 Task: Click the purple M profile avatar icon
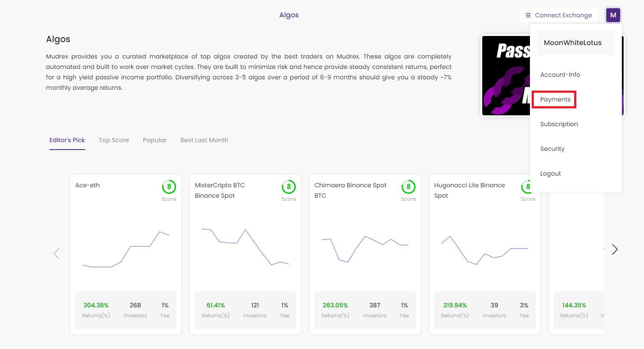click(x=613, y=15)
